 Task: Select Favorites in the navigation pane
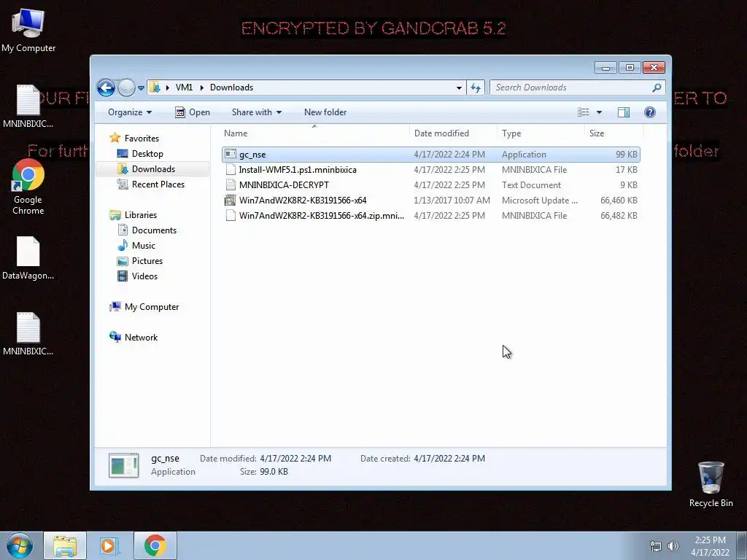[142, 138]
